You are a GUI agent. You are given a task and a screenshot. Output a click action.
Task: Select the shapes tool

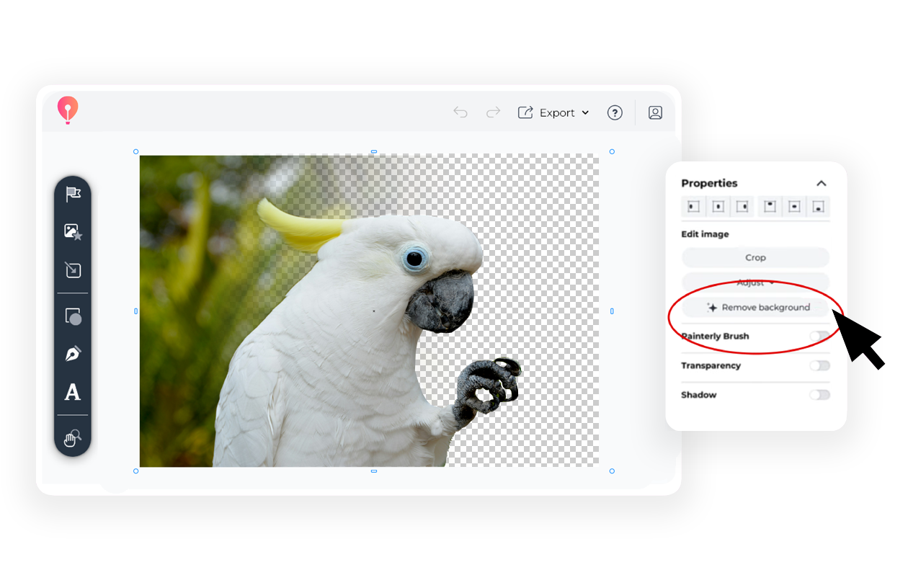pyautogui.click(x=73, y=316)
